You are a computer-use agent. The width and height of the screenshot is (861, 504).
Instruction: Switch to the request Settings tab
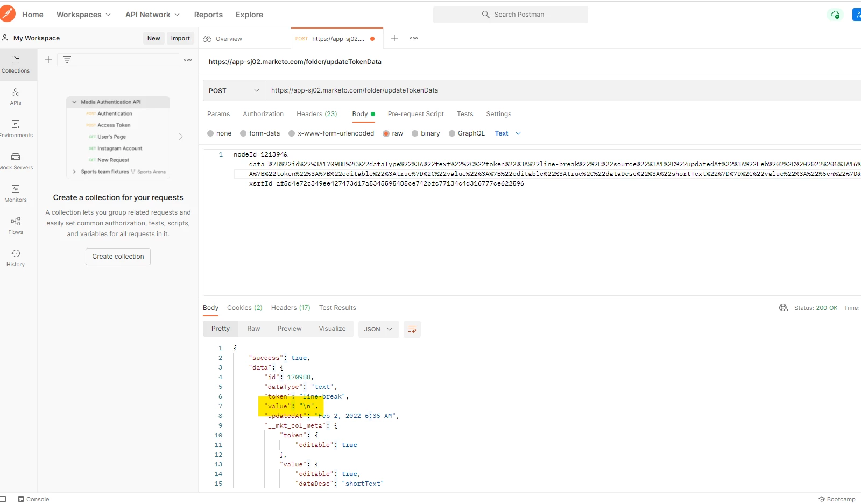point(499,114)
